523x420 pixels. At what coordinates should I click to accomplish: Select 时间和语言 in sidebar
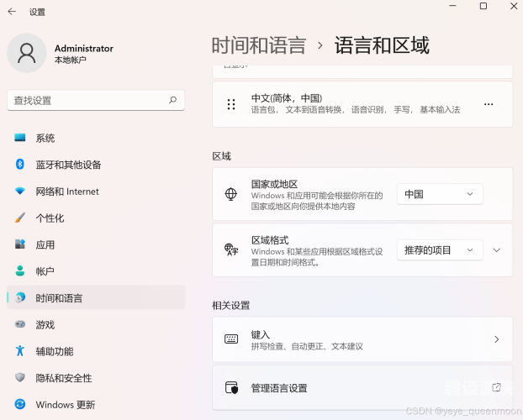96,297
